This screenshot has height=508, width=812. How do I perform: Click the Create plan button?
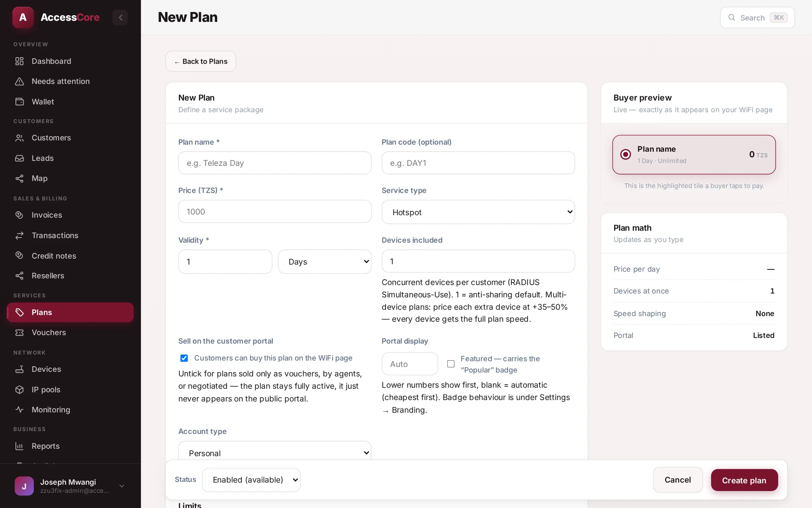point(744,480)
